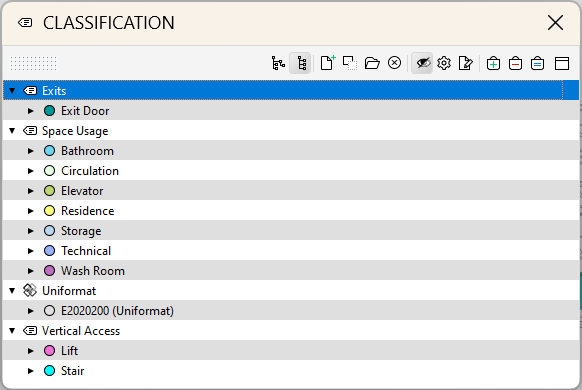Click the yellow Residence color swatch
The width and height of the screenshot is (582, 390).
tap(49, 211)
